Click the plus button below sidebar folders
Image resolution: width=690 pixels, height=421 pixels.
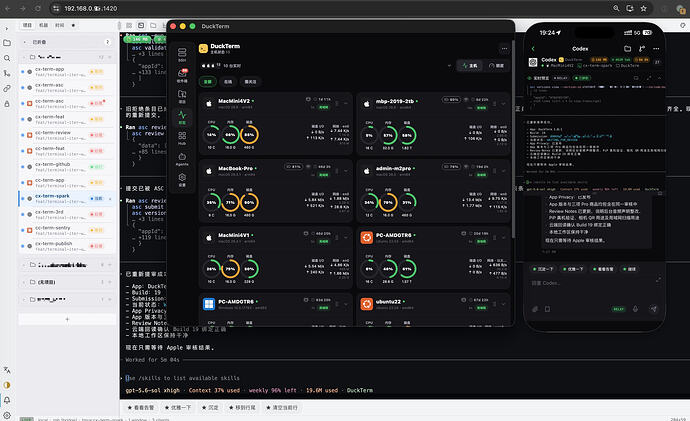pos(67,319)
